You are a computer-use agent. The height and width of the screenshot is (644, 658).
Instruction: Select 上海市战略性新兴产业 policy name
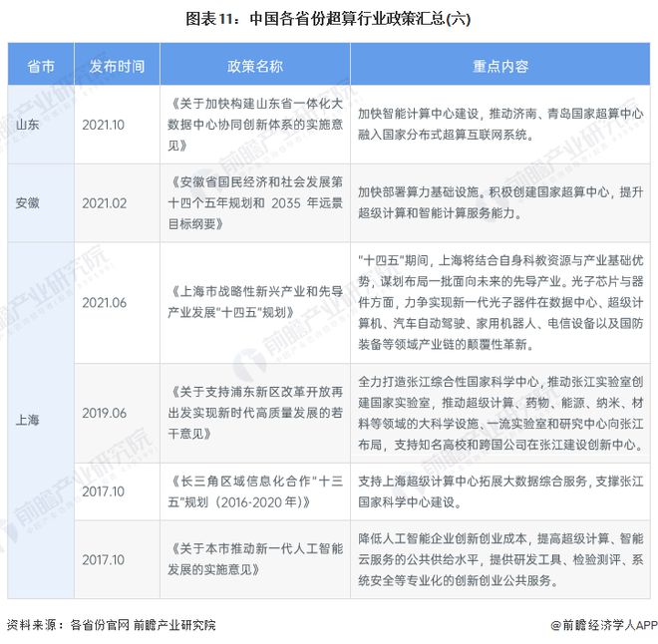point(255,302)
